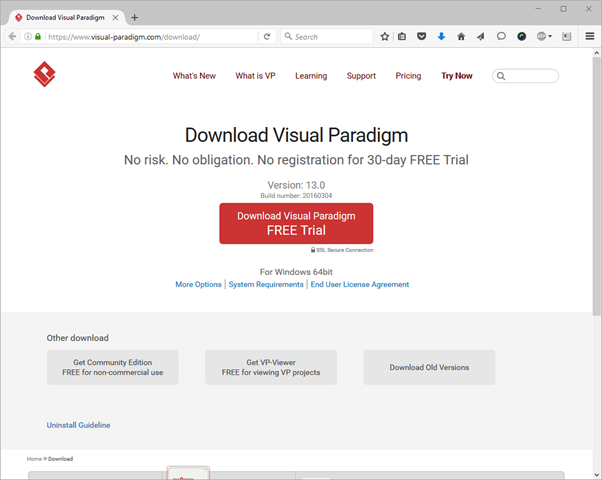Click the Version: 13.0 text
Viewport: 602px width, 480px height.
point(296,185)
